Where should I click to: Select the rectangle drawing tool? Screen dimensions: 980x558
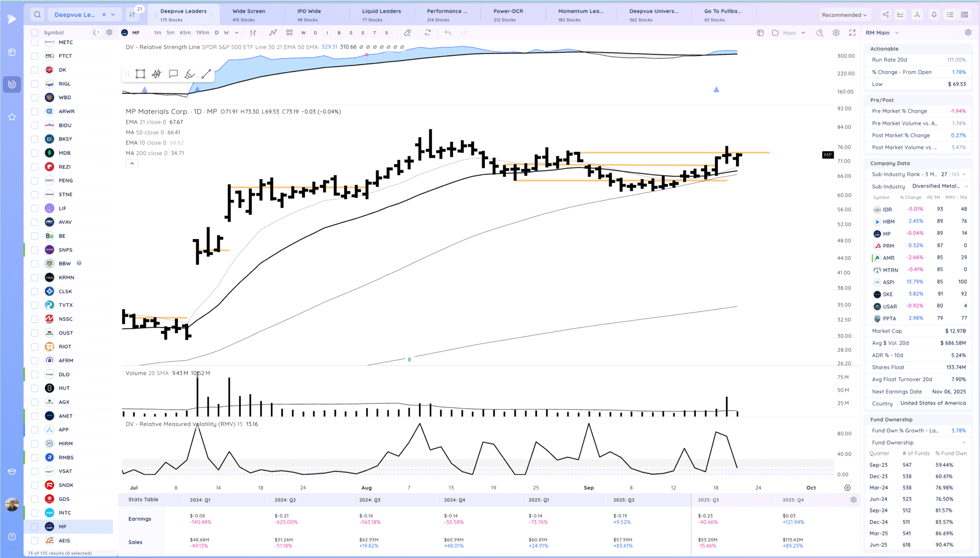click(x=140, y=74)
